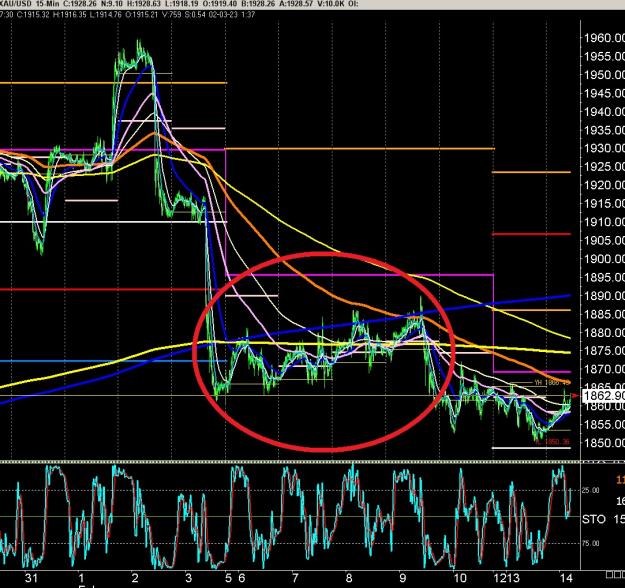Click the 1875.00 price axis label
The height and width of the screenshot is (588, 625).
pyautogui.click(x=604, y=351)
